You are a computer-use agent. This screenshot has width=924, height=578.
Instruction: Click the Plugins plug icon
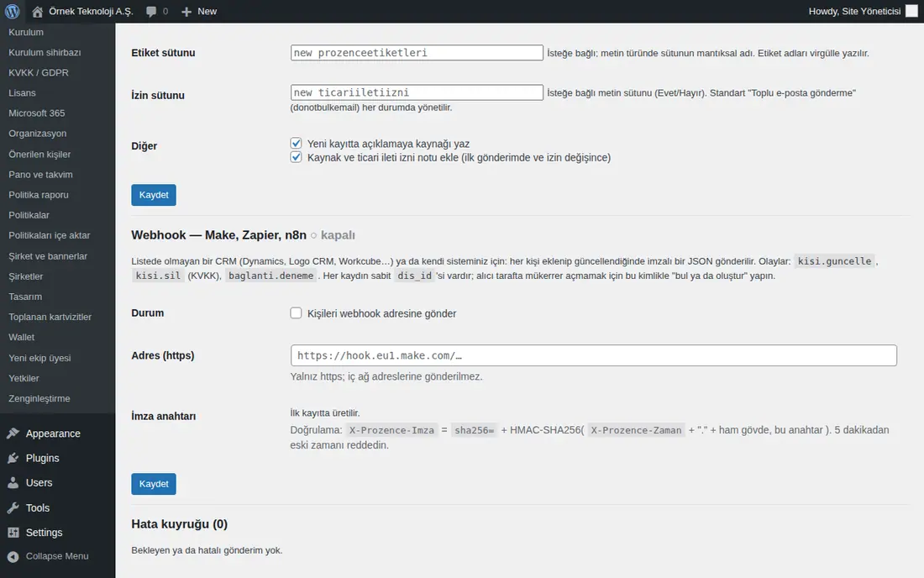pos(13,458)
